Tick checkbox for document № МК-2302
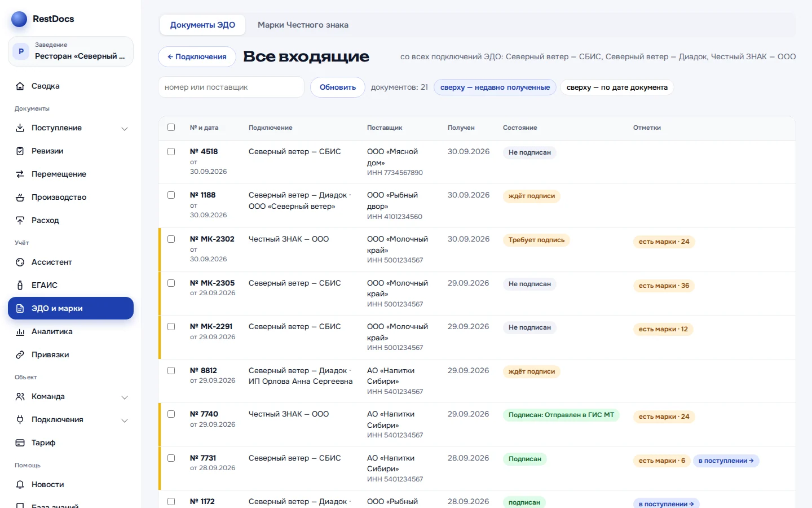812x508 pixels. coord(171,239)
